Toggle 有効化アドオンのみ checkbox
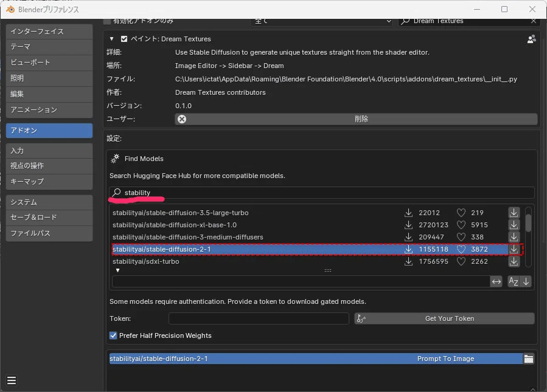Screen dimensions: 547x392 coord(107,21)
